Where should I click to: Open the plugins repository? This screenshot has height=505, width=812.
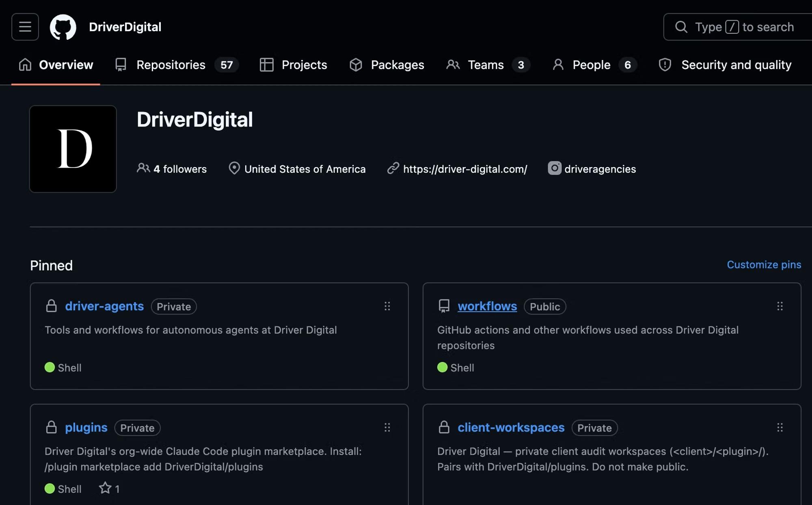[x=86, y=428]
